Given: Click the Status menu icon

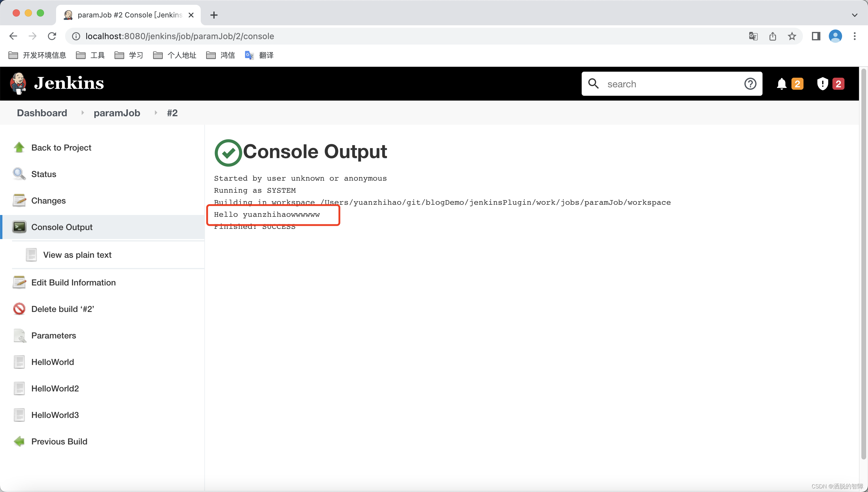Looking at the screenshot, I should 19,174.
